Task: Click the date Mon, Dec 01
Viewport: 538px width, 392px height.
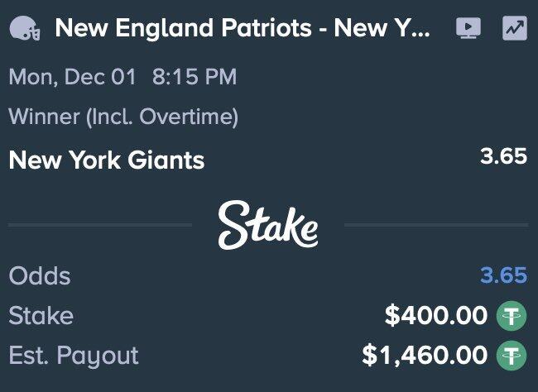Action: 72,78
